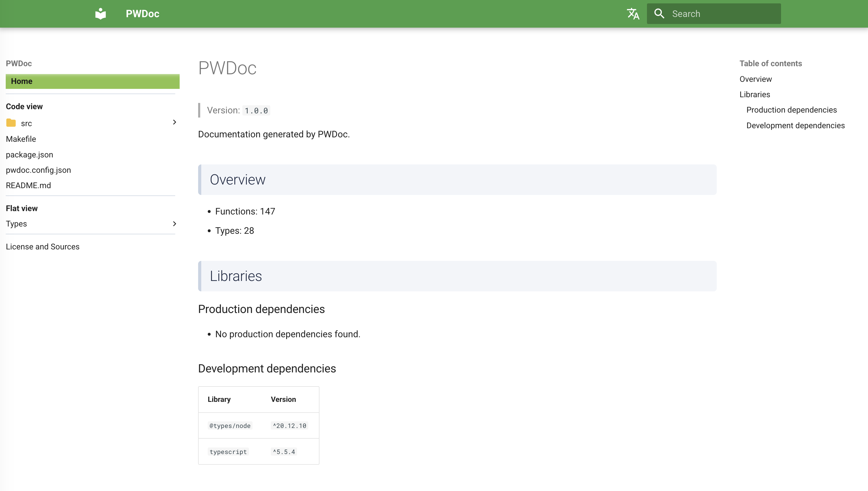Click the PWDoc label above Home
The width and height of the screenshot is (868, 491).
pyautogui.click(x=18, y=63)
